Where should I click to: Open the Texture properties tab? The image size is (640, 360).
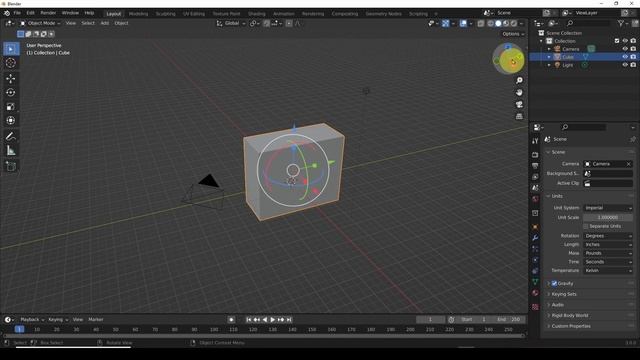tap(535, 307)
